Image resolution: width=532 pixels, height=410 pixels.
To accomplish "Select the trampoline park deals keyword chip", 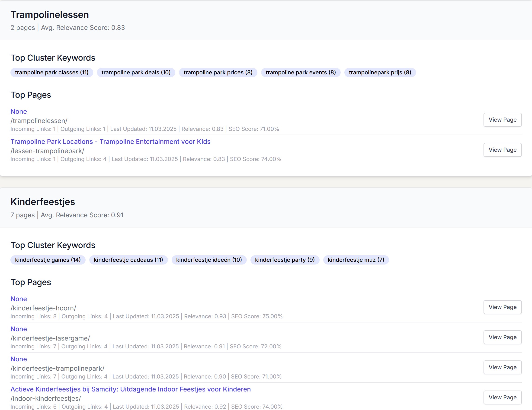I will tap(136, 73).
